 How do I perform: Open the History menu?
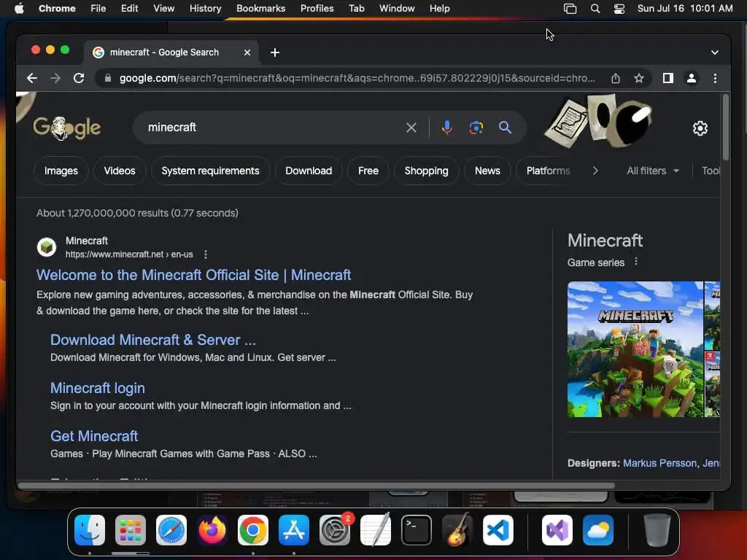pos(205,9)
